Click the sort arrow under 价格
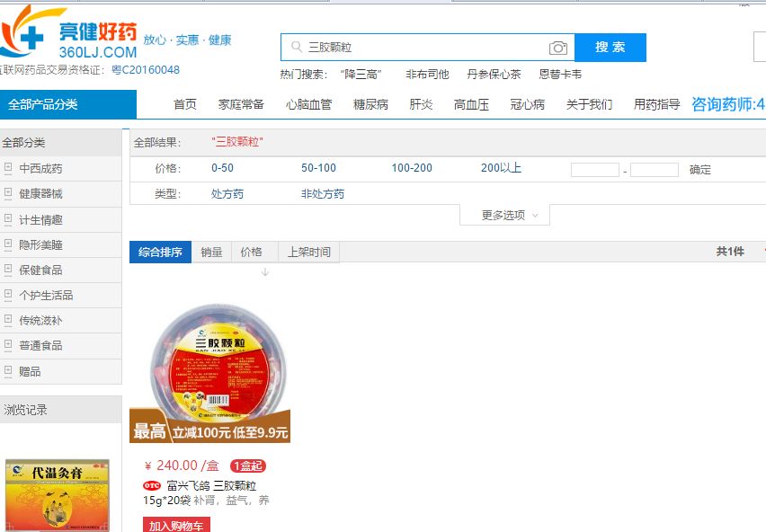Viewport: 766px width, 532px height. click(x=265, y=272)
